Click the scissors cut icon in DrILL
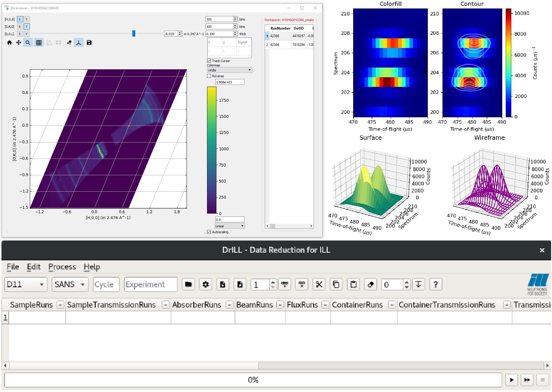 pos(319,284)
